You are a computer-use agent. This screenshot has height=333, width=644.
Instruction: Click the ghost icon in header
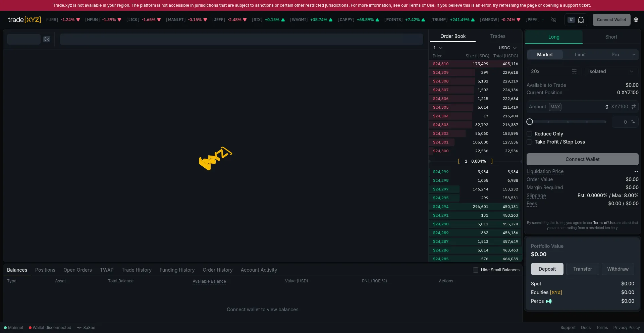click(581, 20)
